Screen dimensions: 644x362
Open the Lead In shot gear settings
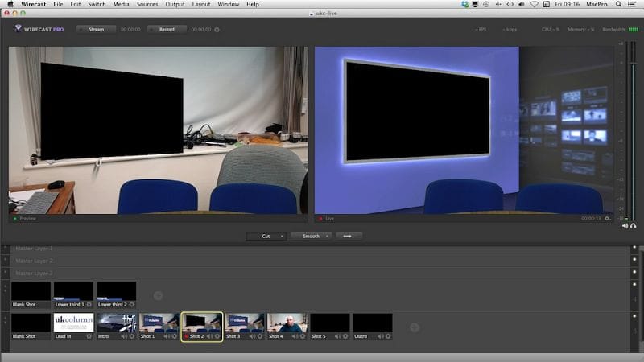tap(89, 336)
